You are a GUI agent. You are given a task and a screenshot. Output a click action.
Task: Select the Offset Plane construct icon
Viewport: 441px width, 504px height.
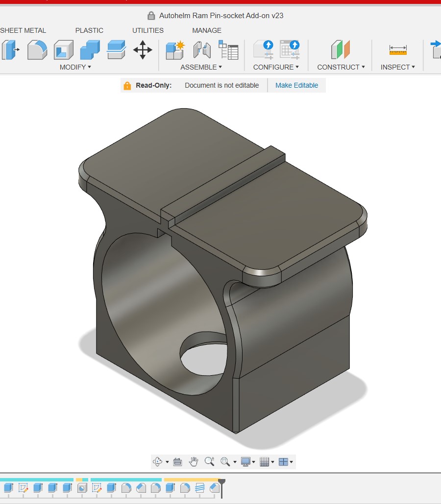(x=341, y=50)
